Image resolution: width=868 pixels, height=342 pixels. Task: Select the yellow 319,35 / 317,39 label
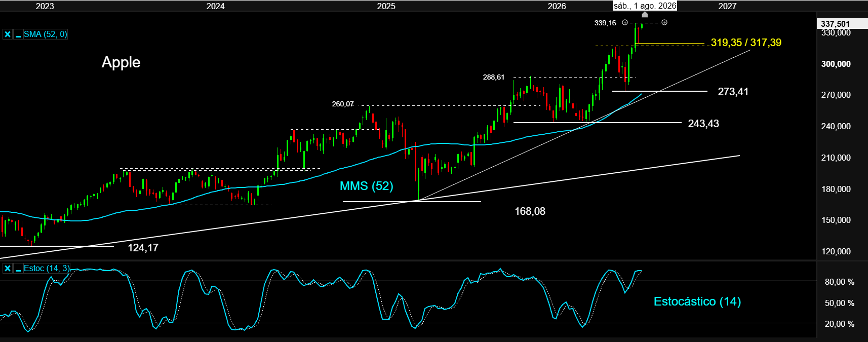pyautogui.click(x=746, y=43)
